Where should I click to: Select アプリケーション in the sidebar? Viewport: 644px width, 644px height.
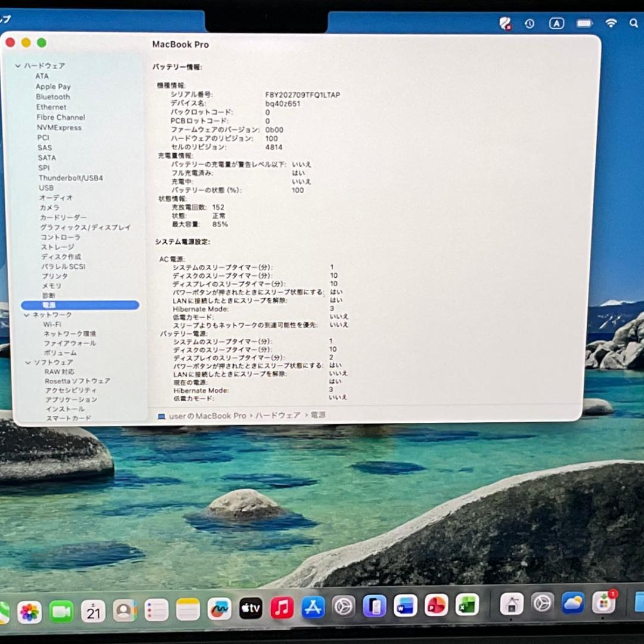tap(71, 400)
